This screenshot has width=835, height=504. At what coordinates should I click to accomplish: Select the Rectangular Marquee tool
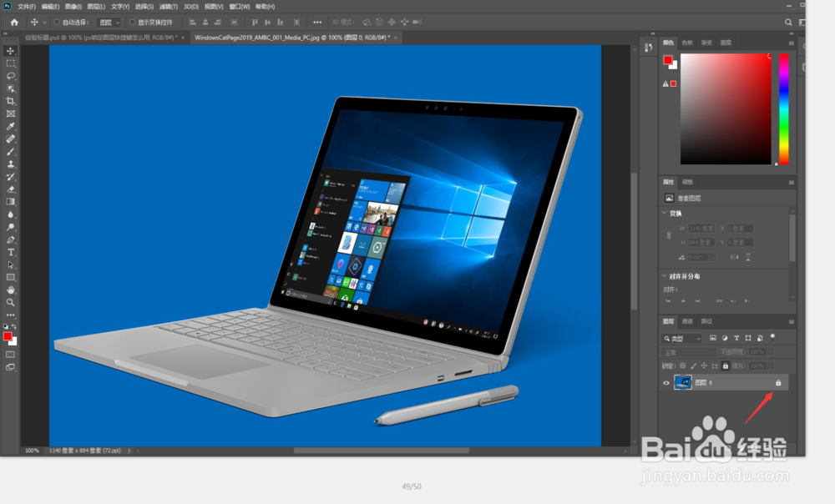(x=10, y=63)
